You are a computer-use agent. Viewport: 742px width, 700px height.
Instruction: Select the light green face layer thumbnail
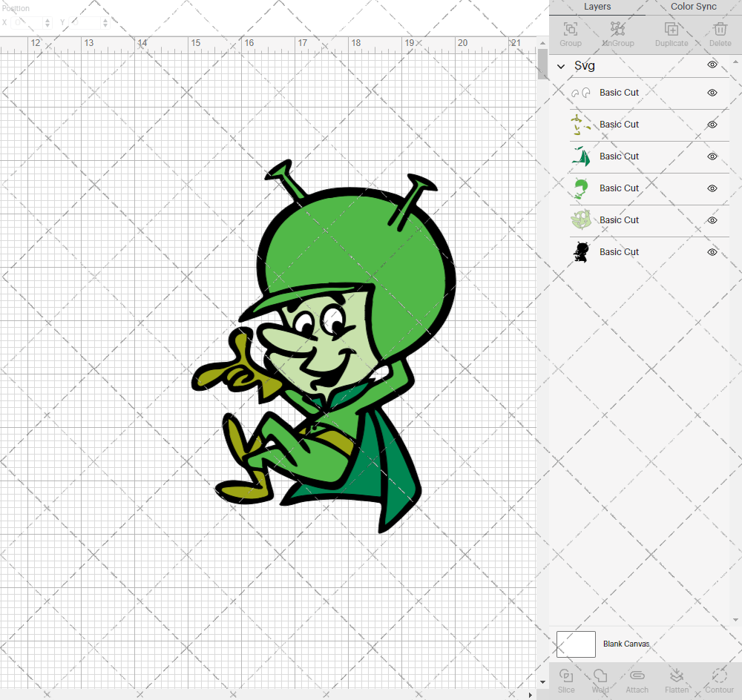[x=581, y=220]
